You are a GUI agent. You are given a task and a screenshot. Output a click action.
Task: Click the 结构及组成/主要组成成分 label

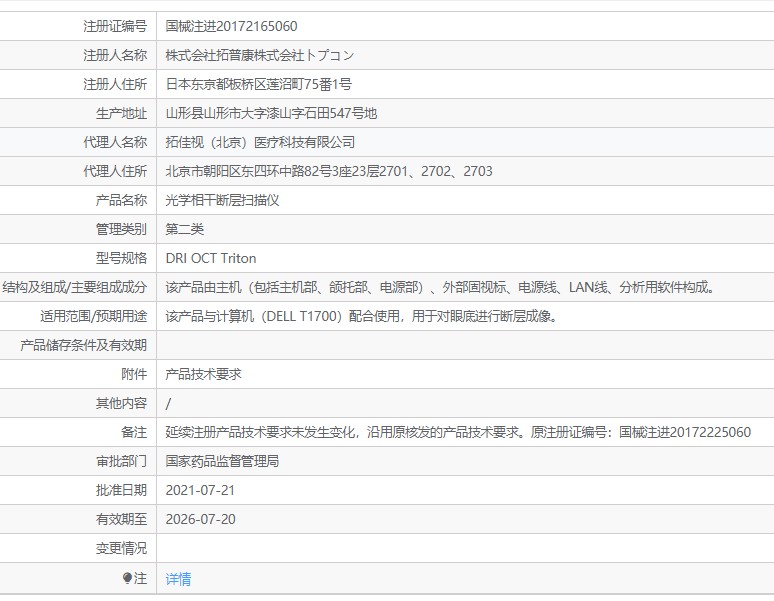pyautogui.click(x=75, y=287)
